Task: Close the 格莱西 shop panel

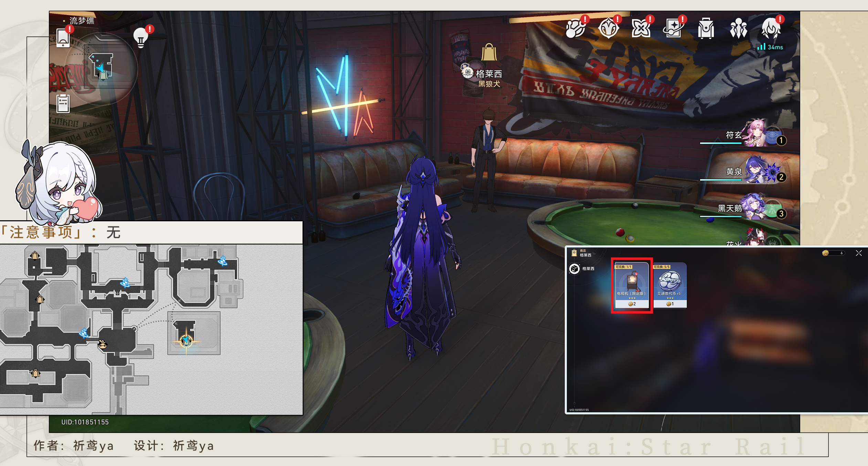Action: pyautogui.click(x=859, y=253)
